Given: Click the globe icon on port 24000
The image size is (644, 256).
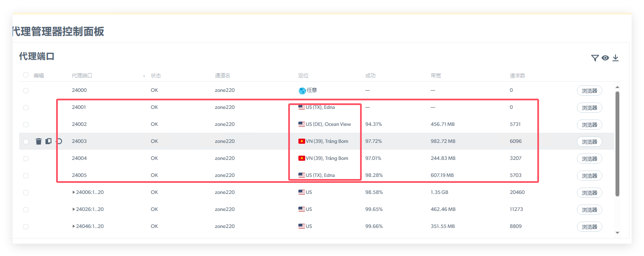Looking at the screenshot, I should click(302, 91).
